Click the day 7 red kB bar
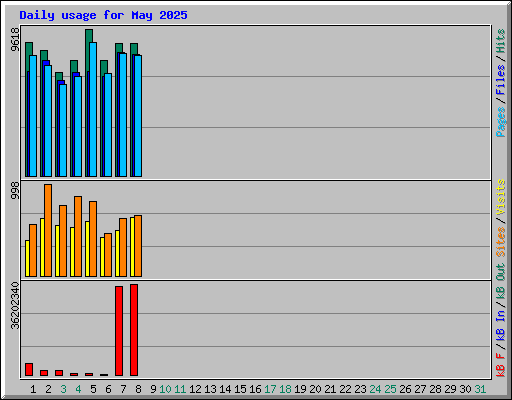The width and height of the screenshot is (512, 400). (119, 331)
